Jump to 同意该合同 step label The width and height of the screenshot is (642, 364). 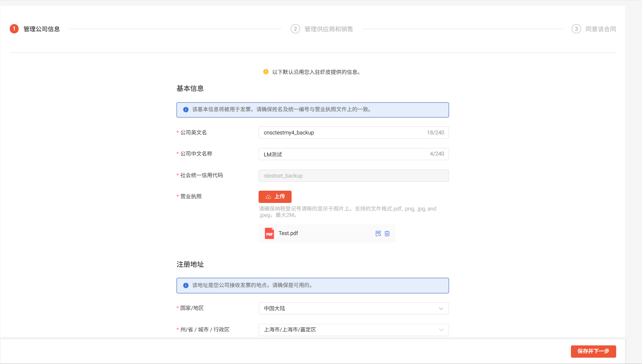pos(601,29)
